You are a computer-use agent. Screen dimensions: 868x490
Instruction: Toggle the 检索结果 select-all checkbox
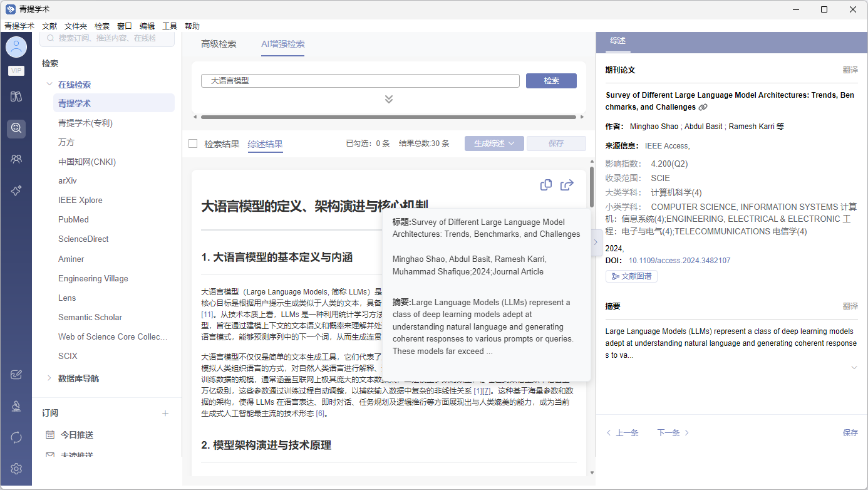tap(193, 143)
